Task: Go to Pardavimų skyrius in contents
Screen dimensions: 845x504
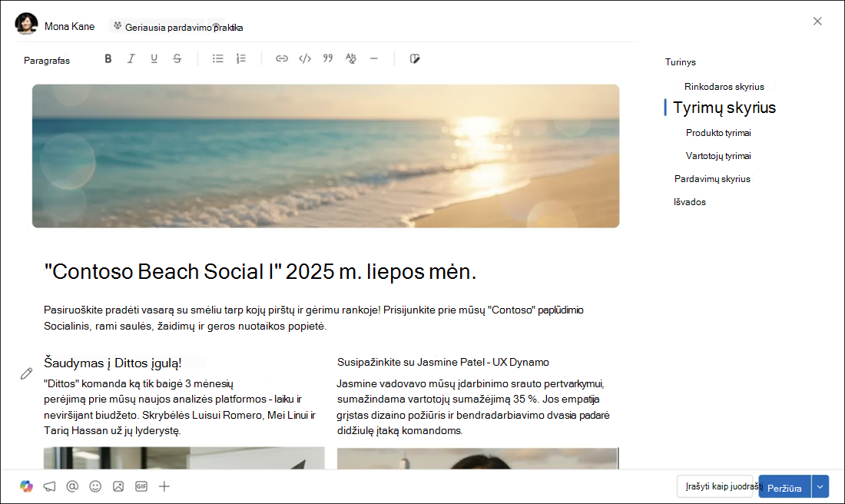Action: 712,179
